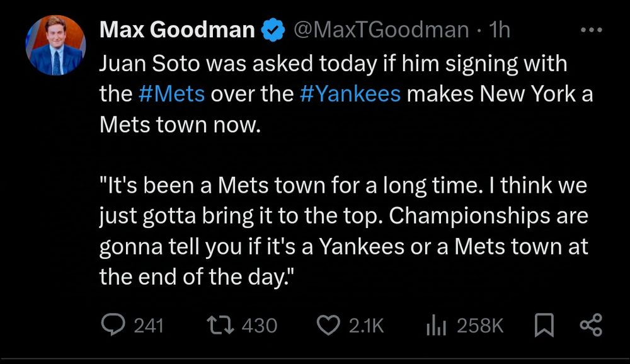
Task: Like the tweet with the heart icon
Action: pos(328,325)
